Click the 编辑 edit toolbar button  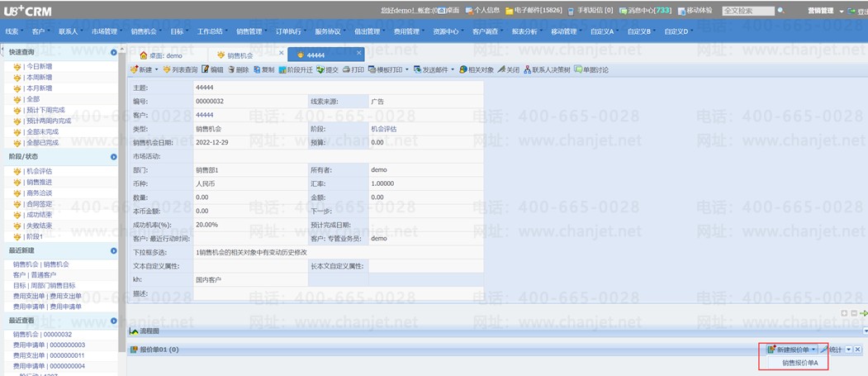pyautogui.click(x=212, y=69)
